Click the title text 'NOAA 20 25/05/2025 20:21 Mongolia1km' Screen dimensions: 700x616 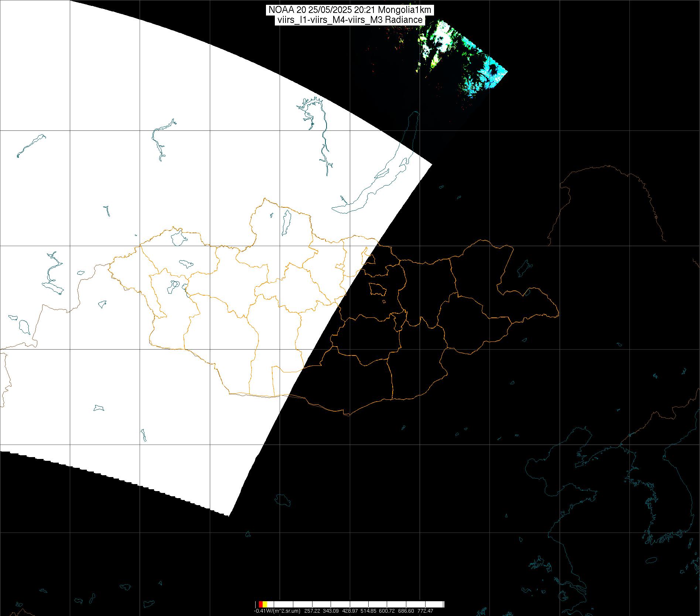point(349,10)
